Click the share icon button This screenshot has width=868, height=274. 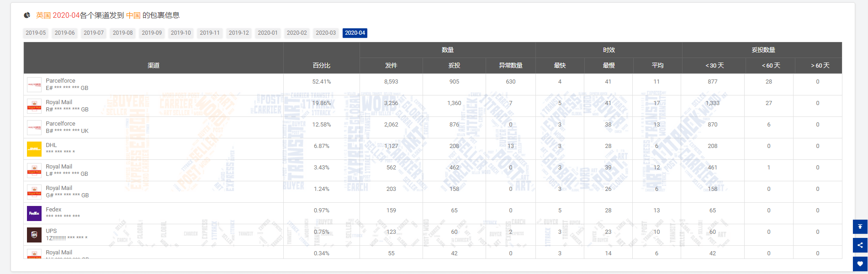pos(860,245)
